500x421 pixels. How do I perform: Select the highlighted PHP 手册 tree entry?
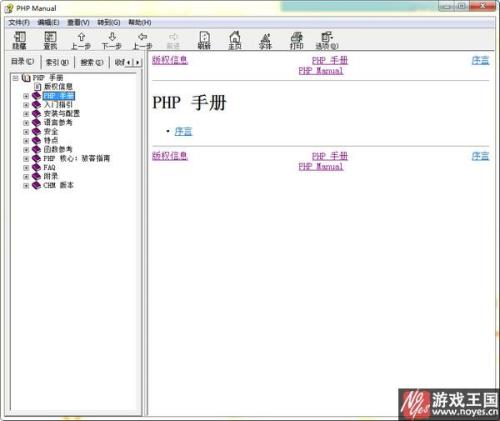(59, 96)
